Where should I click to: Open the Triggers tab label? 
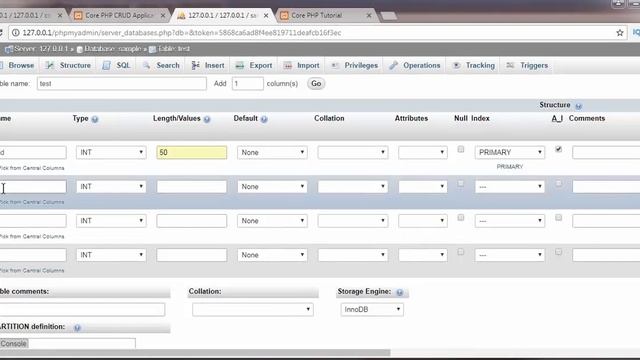(534, 65)
